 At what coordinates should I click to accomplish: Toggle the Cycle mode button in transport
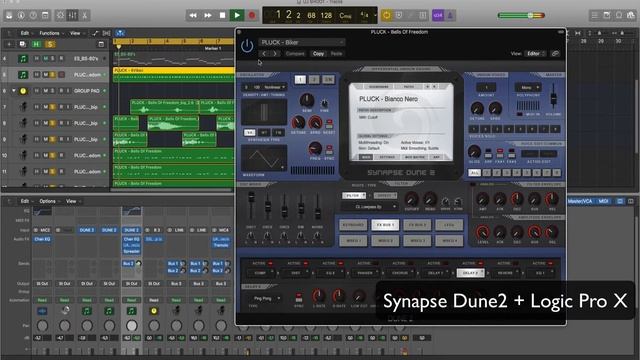pyautogui.click(x=386, y=16)
